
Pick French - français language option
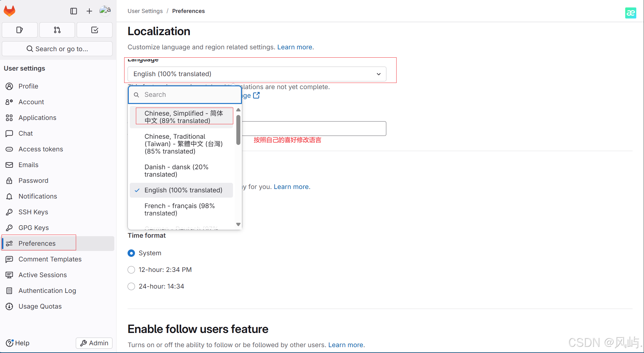click(x=180, y=209)
